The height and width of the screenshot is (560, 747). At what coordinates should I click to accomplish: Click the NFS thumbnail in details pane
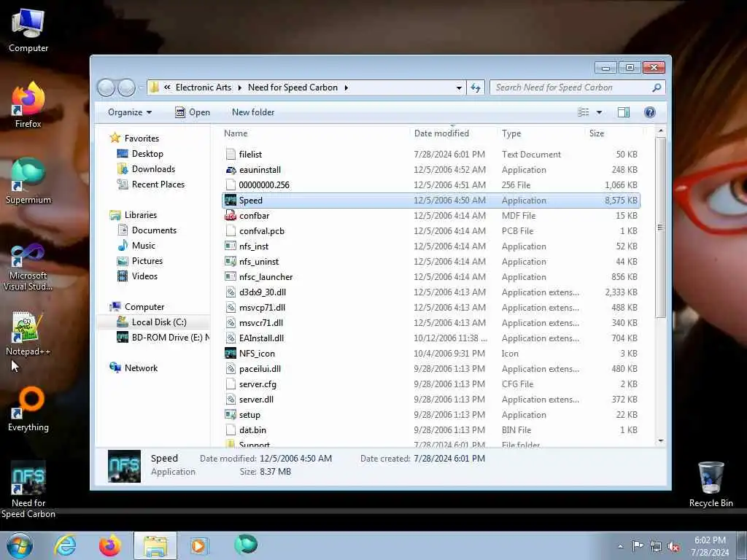(x=124, y=466)
